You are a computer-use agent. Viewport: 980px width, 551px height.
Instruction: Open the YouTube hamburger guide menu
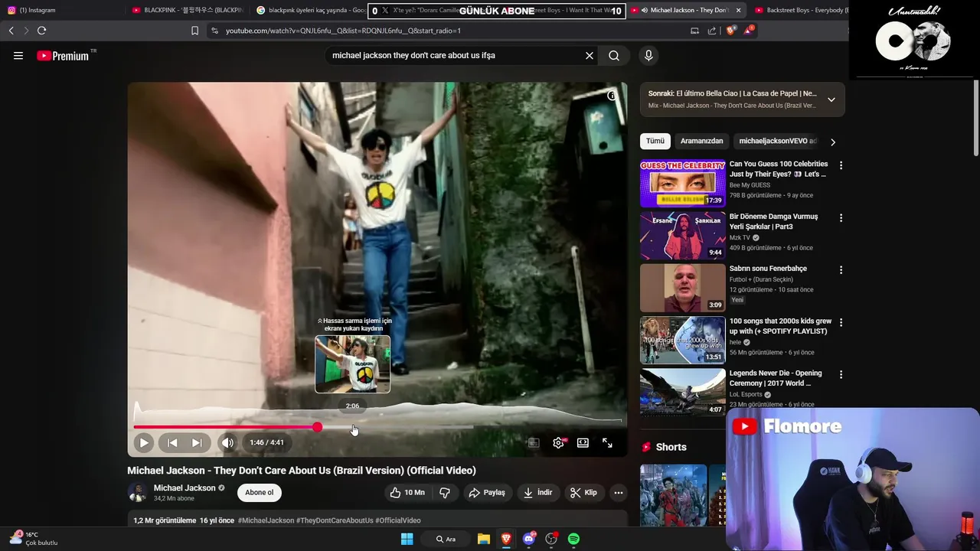tap(18, 55)
